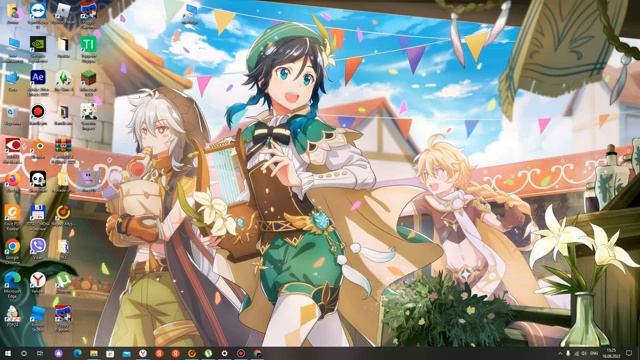Click the taskbar search circle
The width and height of the screenshot is (640, 360).
[24, 353]
